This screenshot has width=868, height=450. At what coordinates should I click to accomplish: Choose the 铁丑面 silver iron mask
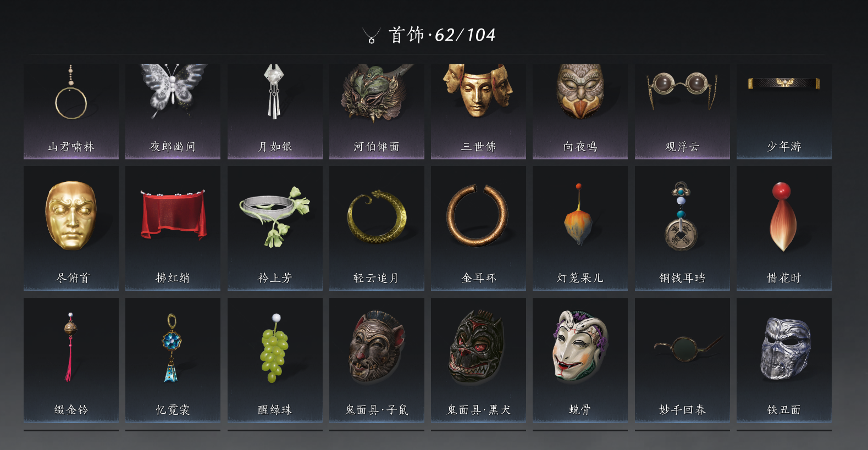click(x=784, y=360)
